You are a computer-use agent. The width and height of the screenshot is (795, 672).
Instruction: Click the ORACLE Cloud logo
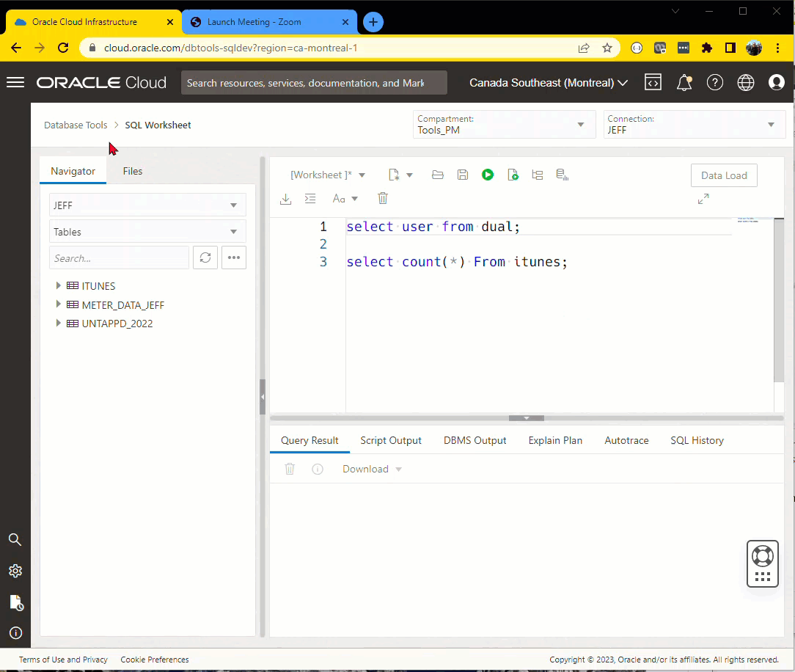point(101,82)
